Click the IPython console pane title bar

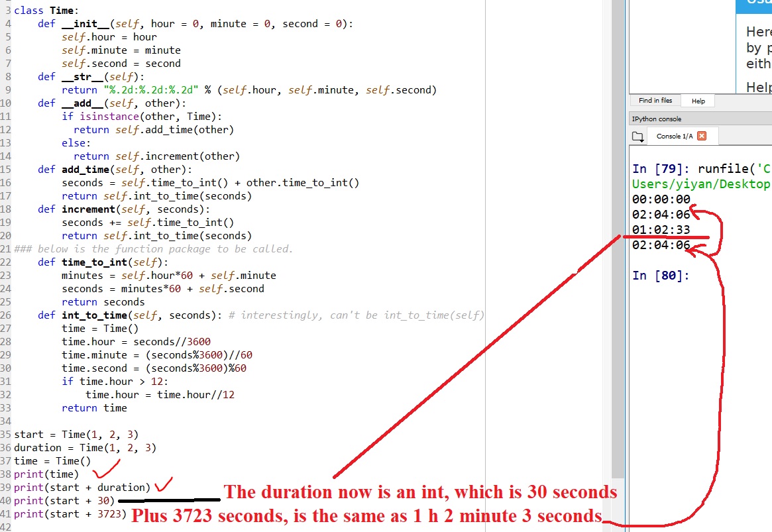point(696,119)
